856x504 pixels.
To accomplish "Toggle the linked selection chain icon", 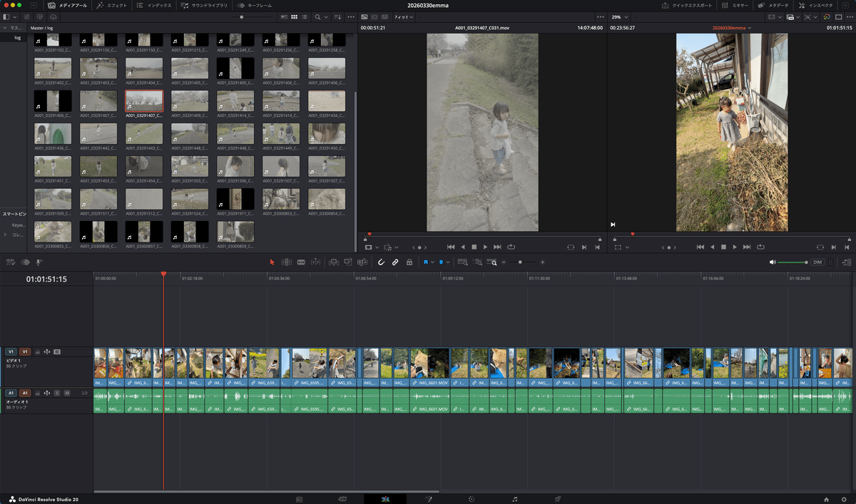I will [x=395, y=262].
